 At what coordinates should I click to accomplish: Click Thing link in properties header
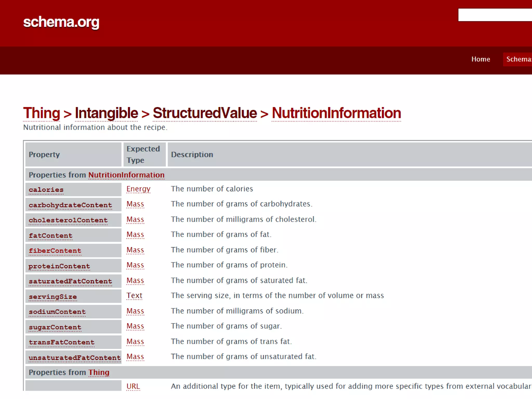click(x=99, y=373)
